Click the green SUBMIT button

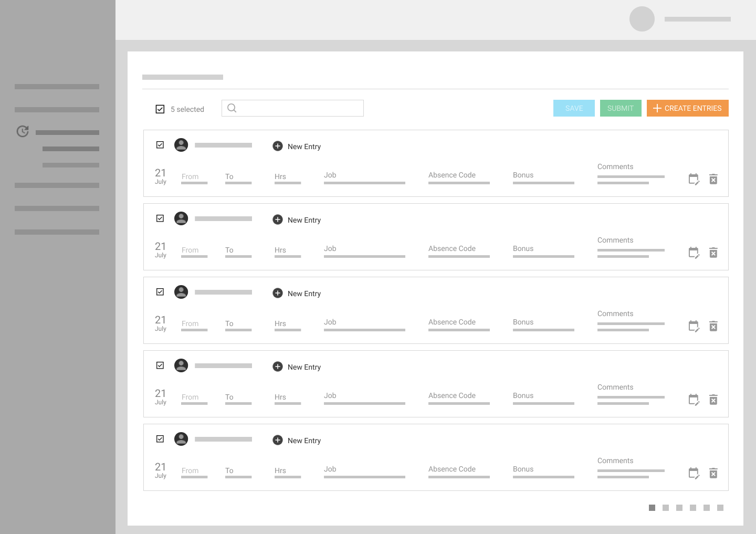pos(621,108)
